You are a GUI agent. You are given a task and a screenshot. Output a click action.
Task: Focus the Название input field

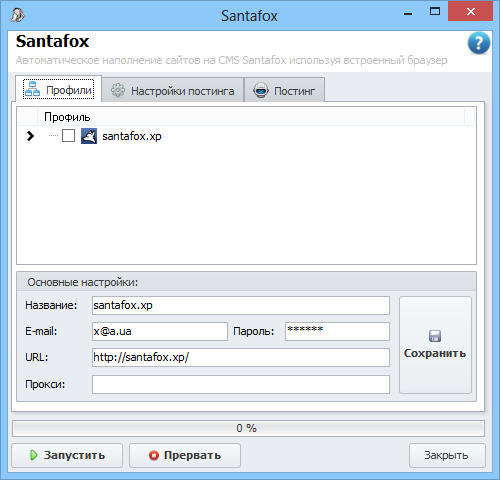coord(241,305)
